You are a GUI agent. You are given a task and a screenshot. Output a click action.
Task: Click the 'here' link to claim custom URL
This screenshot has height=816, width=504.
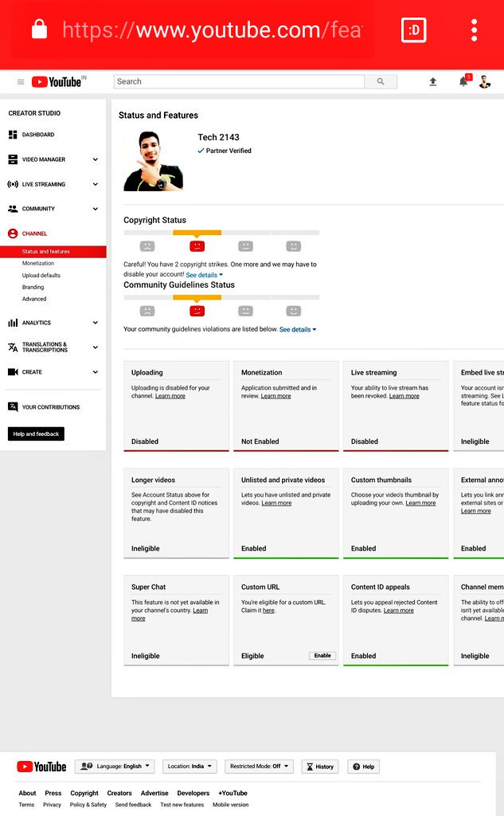click(x=268, y=610)
